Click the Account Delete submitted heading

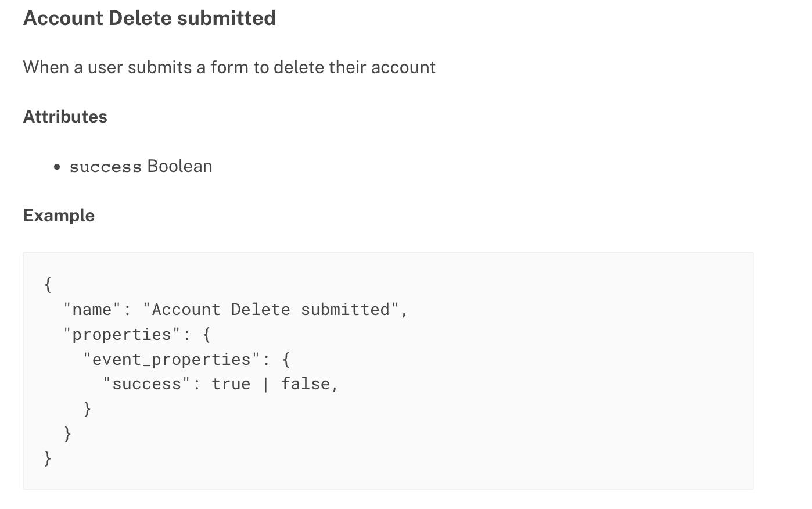pyautogui.click(x=149, y=18)
